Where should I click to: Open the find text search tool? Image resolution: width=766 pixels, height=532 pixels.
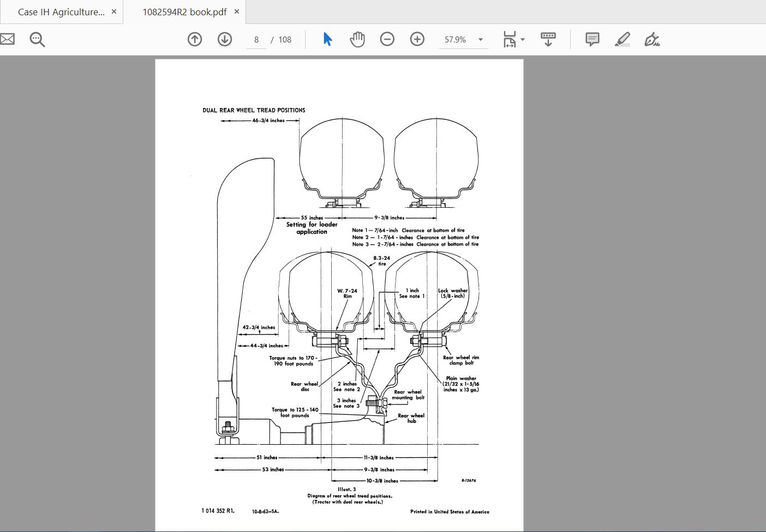(37, 39)
